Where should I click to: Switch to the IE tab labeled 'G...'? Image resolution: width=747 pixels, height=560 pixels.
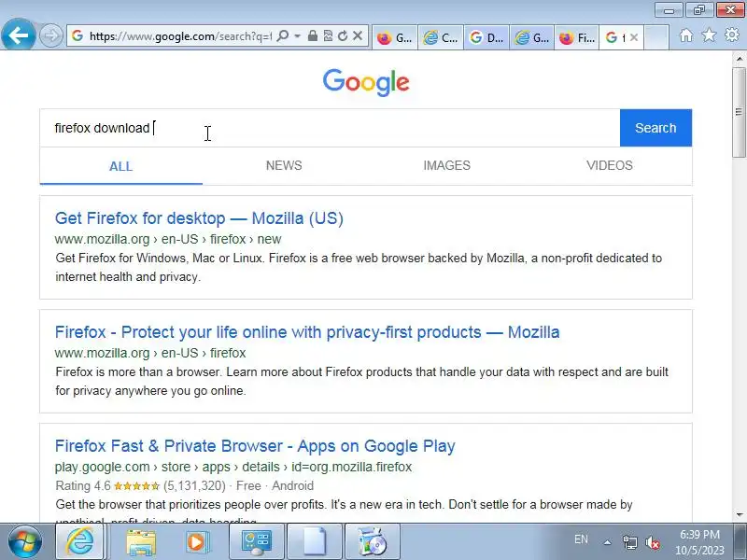pos(532,37)
